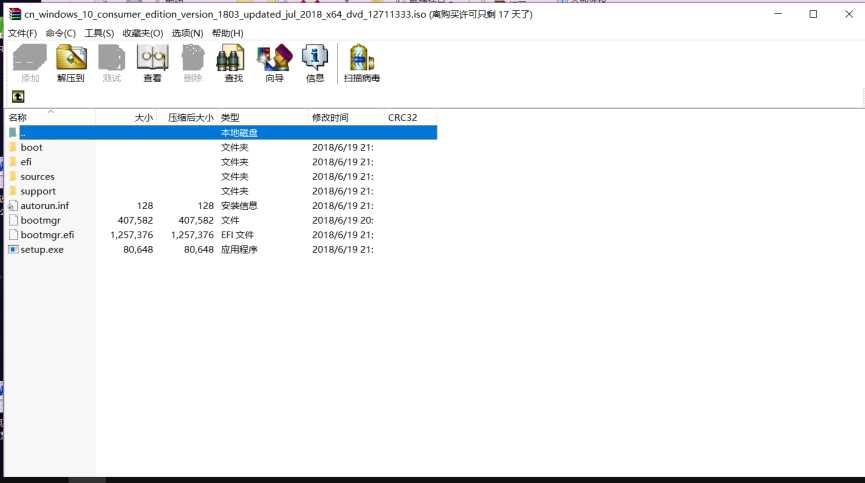
Task: Select the setup.exe file name
Action: 42,250
